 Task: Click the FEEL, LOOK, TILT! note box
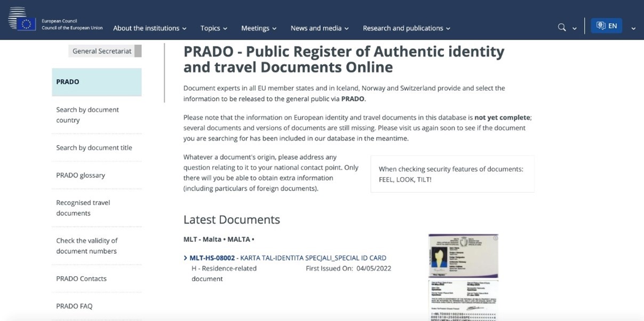(x=452, y=174)
